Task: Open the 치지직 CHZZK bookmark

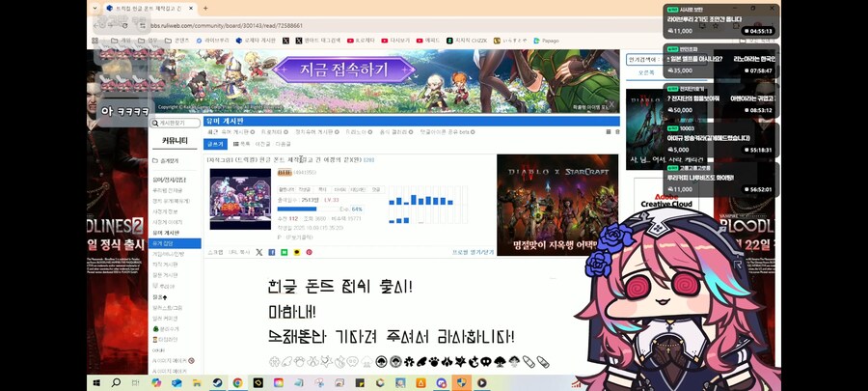Action: [x=467, y=41]
